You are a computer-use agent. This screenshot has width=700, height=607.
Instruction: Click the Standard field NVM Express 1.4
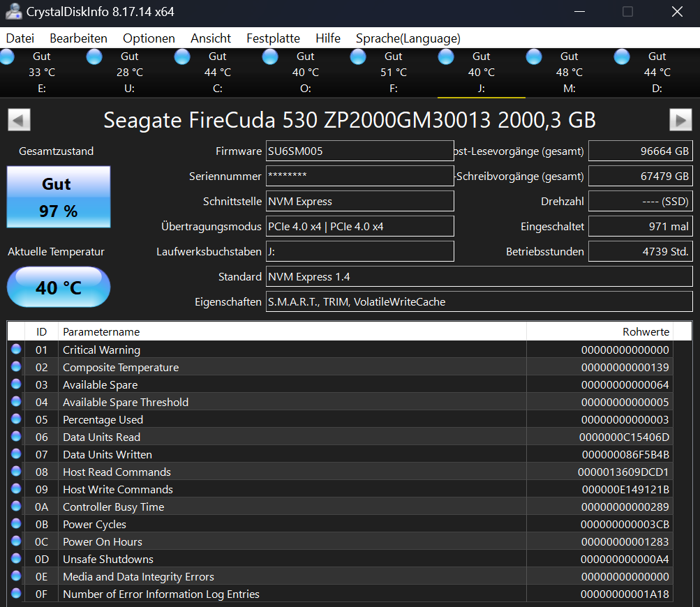479,277
